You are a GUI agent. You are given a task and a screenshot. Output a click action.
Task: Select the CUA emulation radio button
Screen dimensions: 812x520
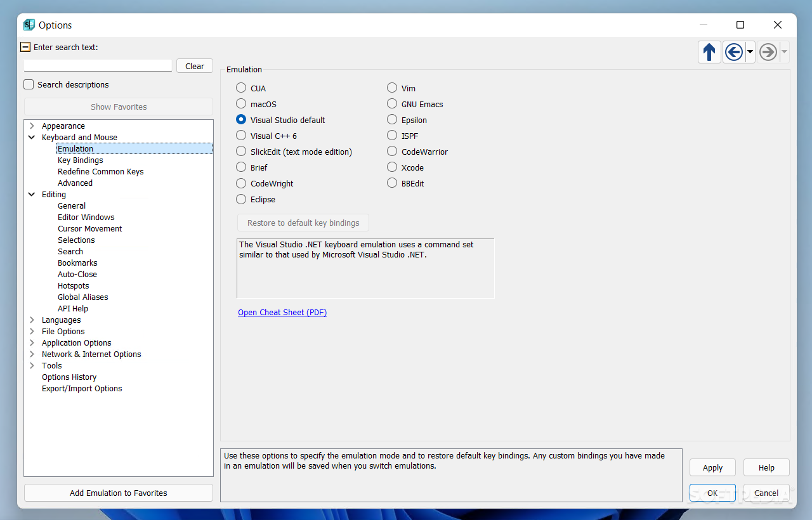pos(241,88)
